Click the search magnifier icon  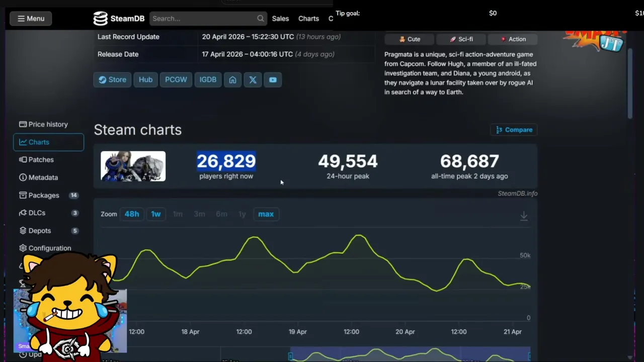tap(260, 19)
